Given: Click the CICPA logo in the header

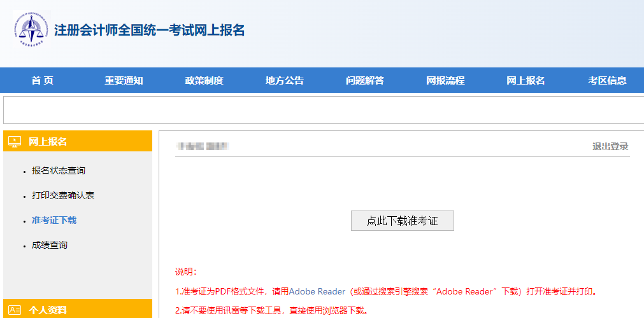Looking at the screenshot, I should [31, 29].
